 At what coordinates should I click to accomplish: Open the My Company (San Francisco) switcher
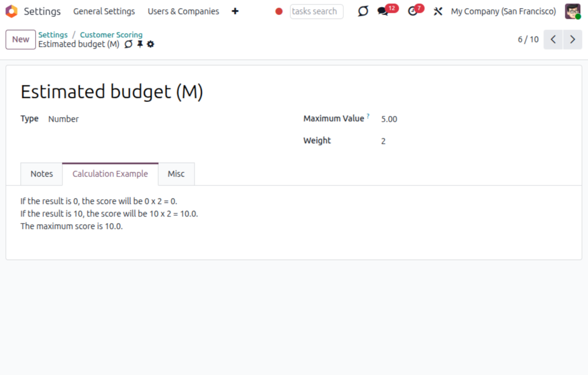tap(503, 11)
